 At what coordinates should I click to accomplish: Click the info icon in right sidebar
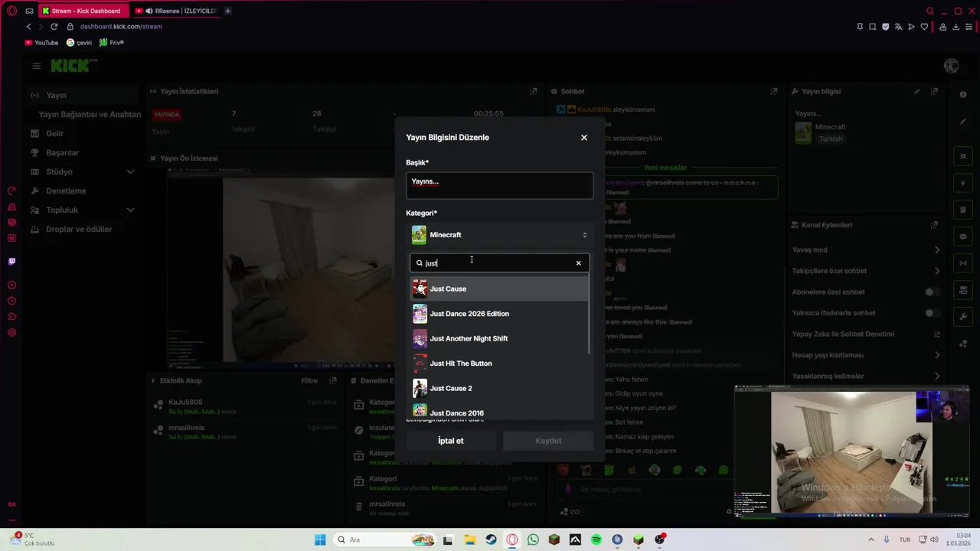coord(963,94)
